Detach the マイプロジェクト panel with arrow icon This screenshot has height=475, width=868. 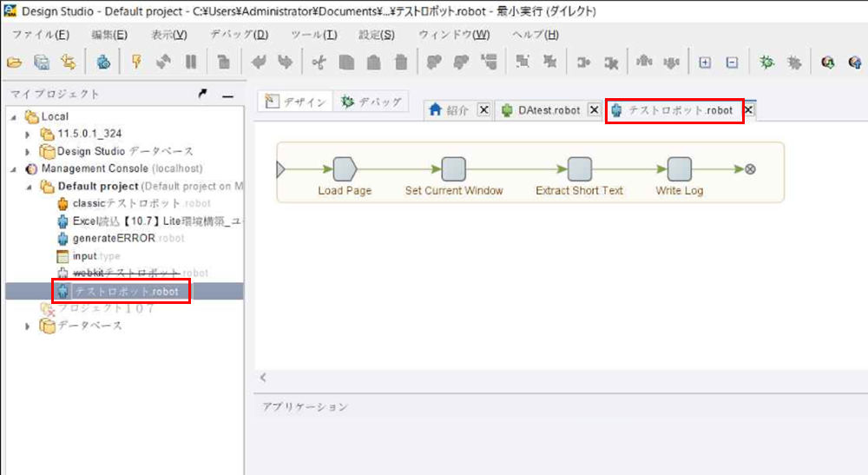pos(202,94)
